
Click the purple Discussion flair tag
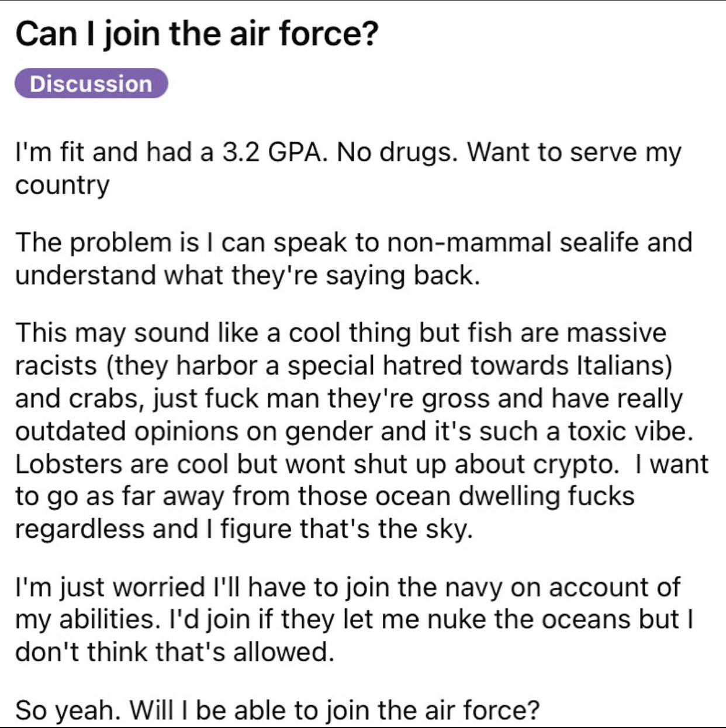[x=91, y=84]
